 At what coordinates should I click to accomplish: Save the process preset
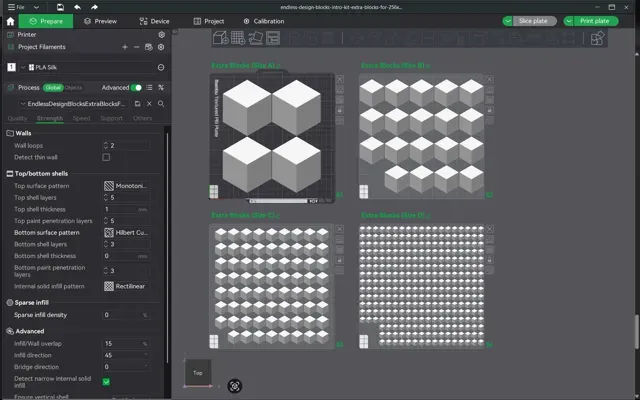138,104
